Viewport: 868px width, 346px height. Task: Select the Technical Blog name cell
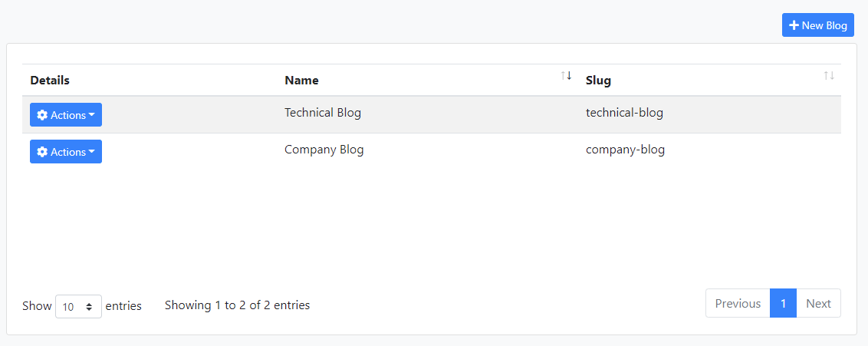click(x=323, y=113)
